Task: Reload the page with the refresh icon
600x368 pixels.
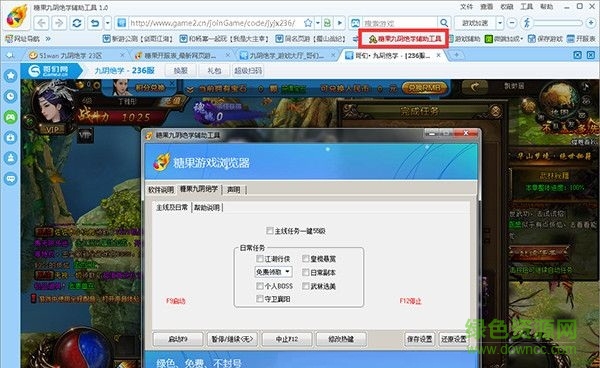Action: coord(77,23)
